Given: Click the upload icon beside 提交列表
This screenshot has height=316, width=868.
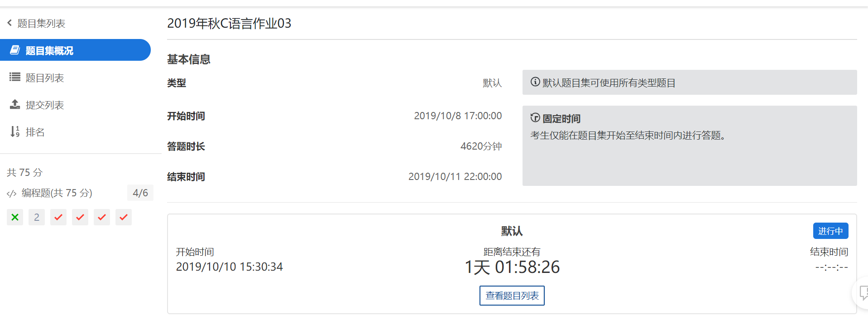Looking at the screenshot, I should pyautogui.click(x=15, y=104).
